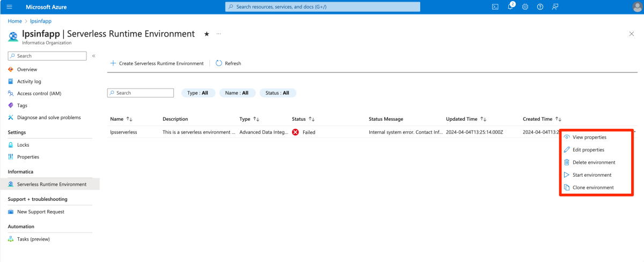Click the Diagnose and solve problems icon
Viewport: 644px width, 262px height.
11,117
